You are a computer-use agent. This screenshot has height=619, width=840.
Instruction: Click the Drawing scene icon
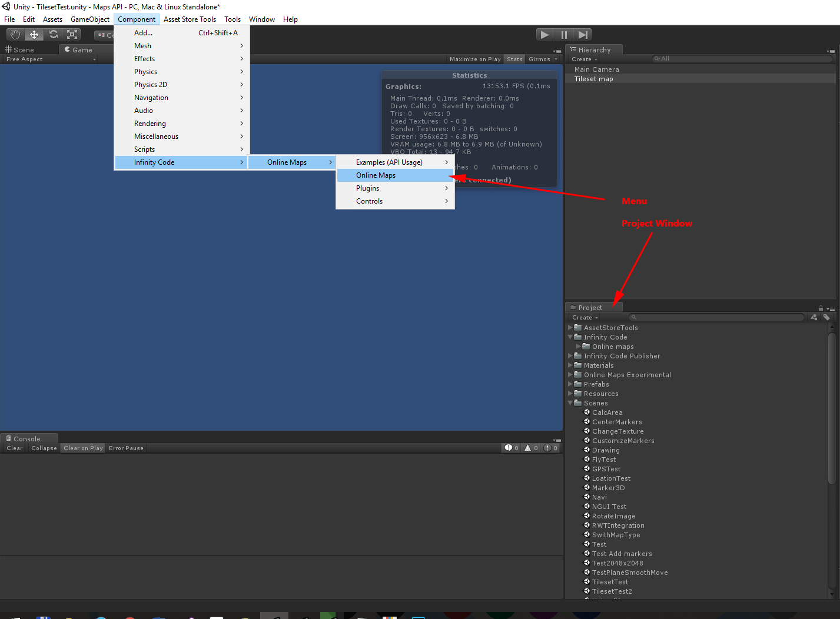coord(587,450)
